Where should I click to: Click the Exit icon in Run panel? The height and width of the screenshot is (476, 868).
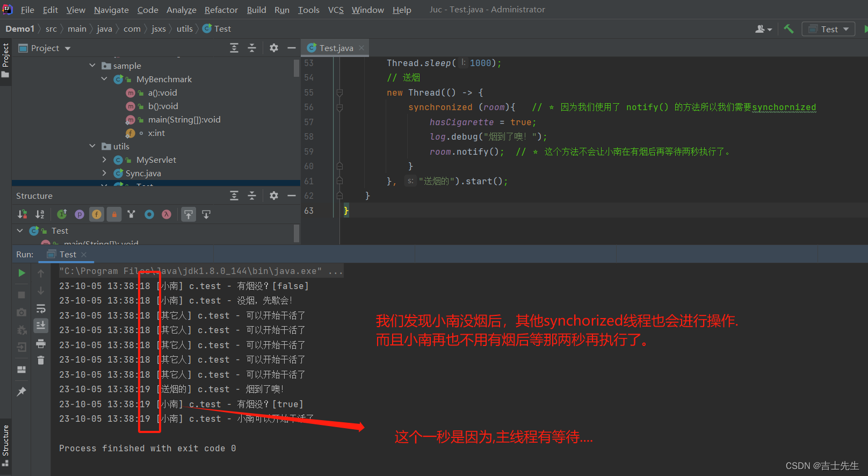point(21,347)
